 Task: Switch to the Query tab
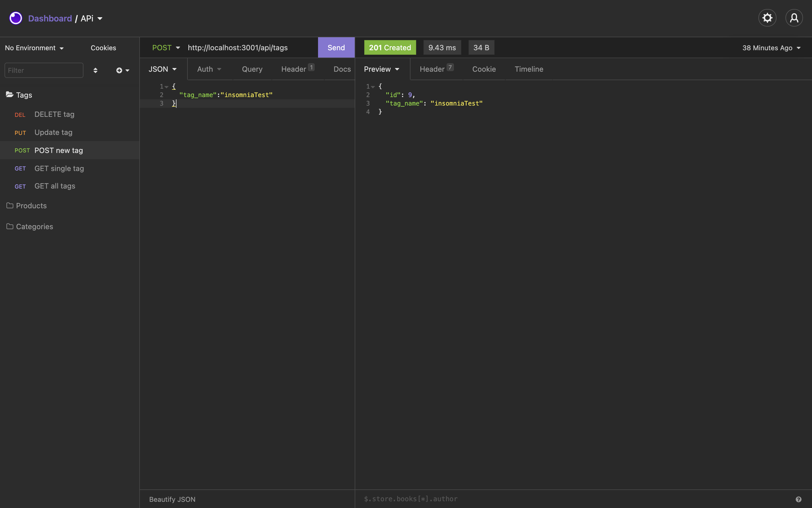[x=252, y=69]
